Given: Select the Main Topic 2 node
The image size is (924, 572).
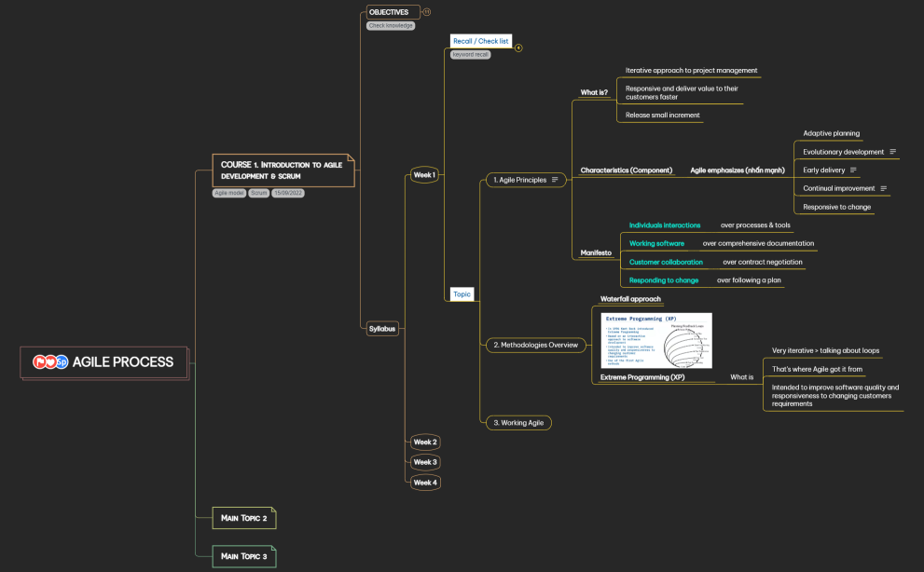Looking at the screenshot, I should (x=243, y=518).
